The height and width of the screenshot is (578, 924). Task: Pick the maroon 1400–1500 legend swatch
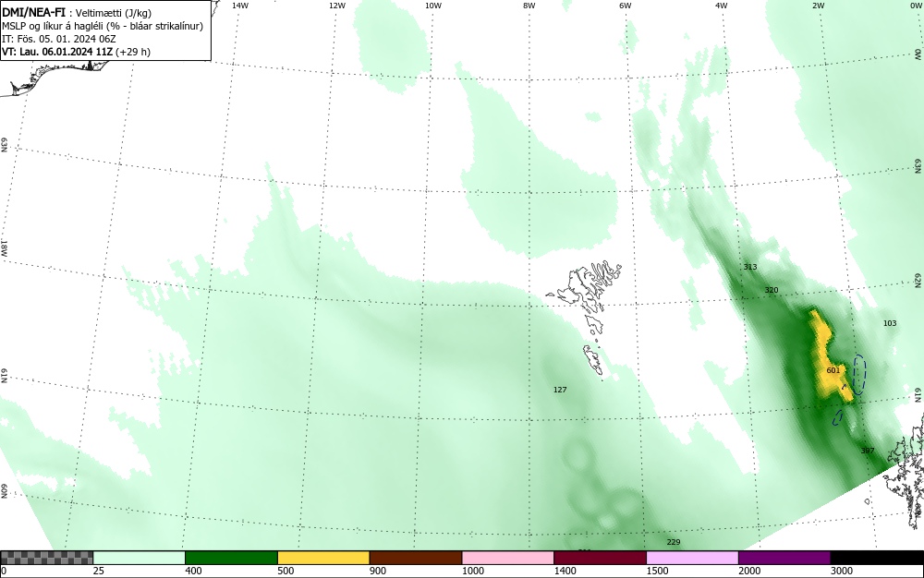(600, 558)
